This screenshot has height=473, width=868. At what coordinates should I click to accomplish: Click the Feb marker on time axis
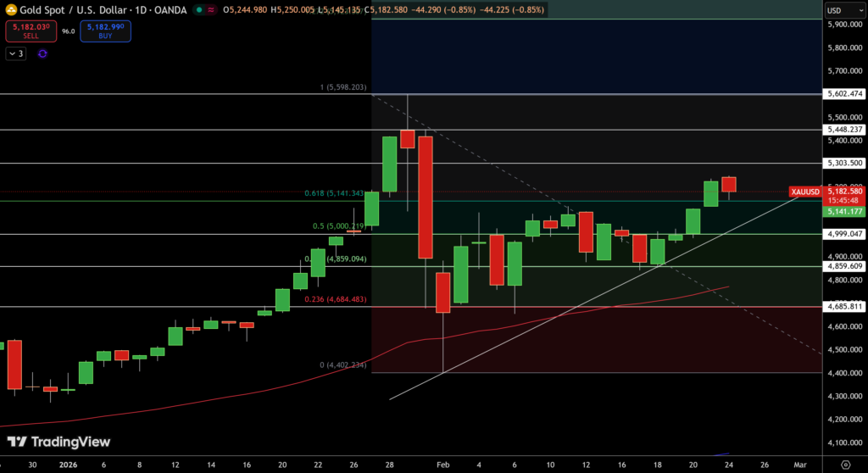(x=443, y=465)
